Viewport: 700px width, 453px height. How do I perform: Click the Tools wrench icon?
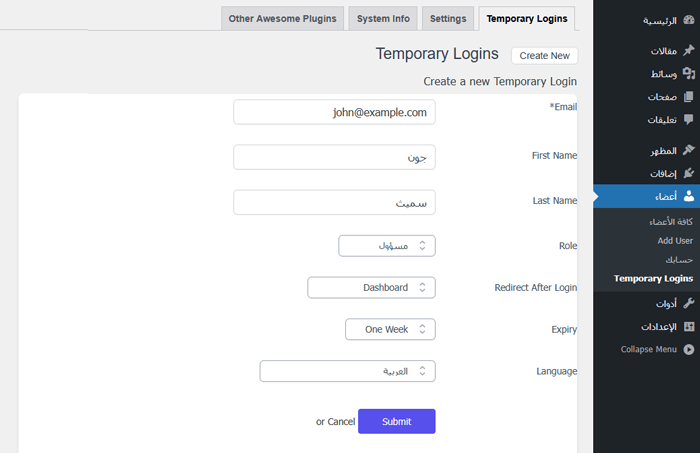click(688, 304)
